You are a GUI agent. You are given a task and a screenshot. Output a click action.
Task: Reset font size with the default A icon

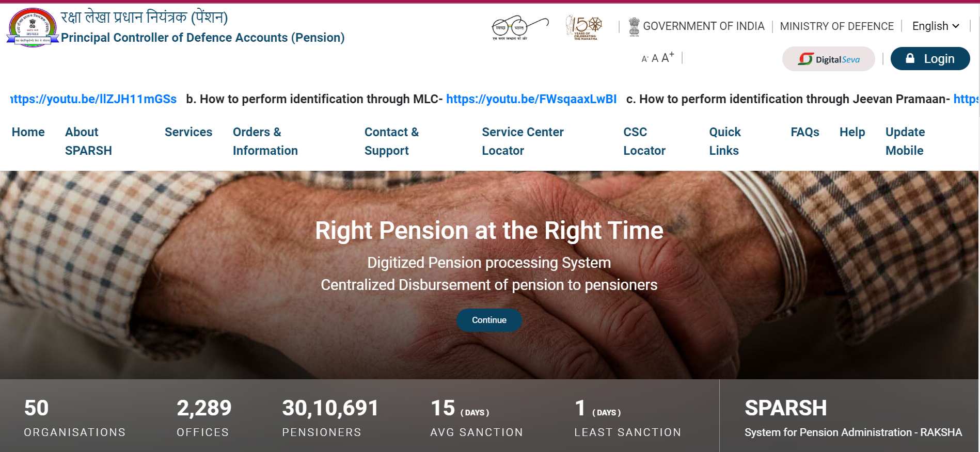(654, 58)
